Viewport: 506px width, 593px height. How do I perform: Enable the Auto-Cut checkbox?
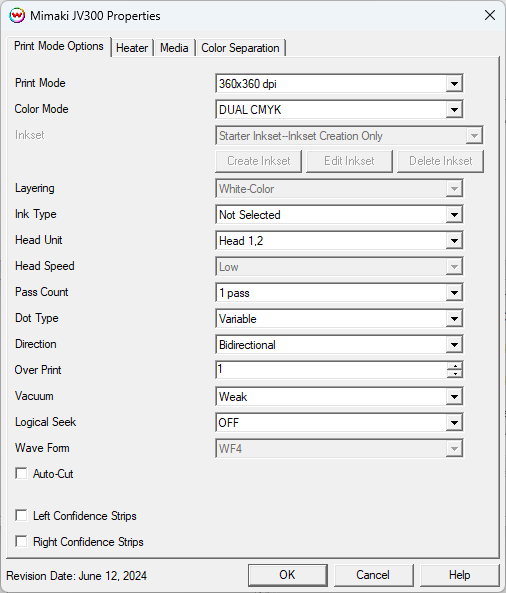[x=21, y=473]
